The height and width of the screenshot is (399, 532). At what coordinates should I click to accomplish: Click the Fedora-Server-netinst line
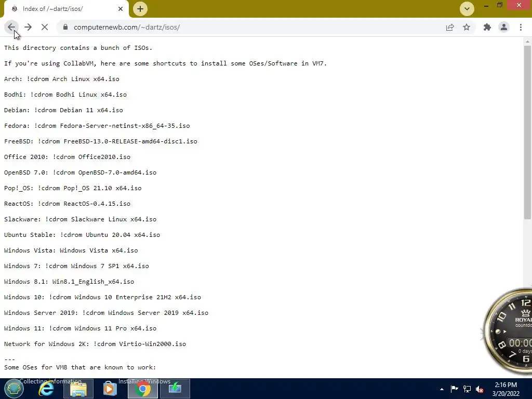click(x=97, y=126)
